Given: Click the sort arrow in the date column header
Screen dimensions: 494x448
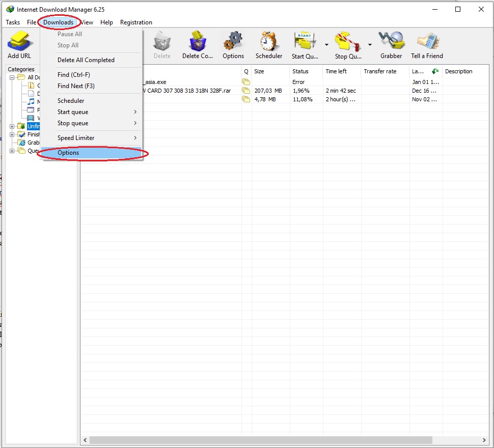Looking at the screenshot, I should (435, 71).
